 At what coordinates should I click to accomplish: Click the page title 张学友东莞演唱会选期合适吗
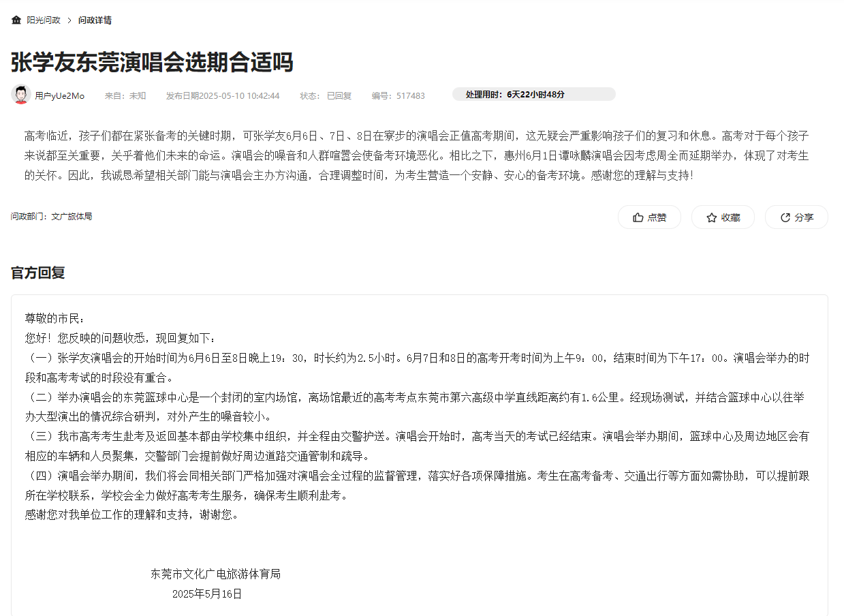click(x=152, y=62)
